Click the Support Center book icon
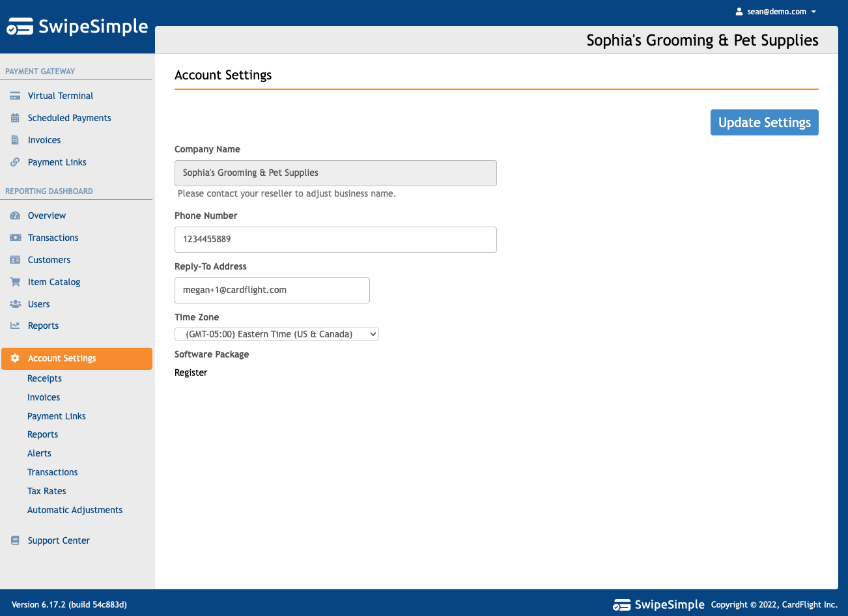848x616 pixels. [15, 540]
